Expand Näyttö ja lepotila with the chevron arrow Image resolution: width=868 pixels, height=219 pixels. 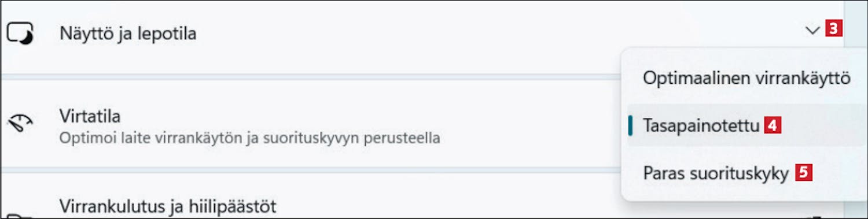click(x=812, y=30)
